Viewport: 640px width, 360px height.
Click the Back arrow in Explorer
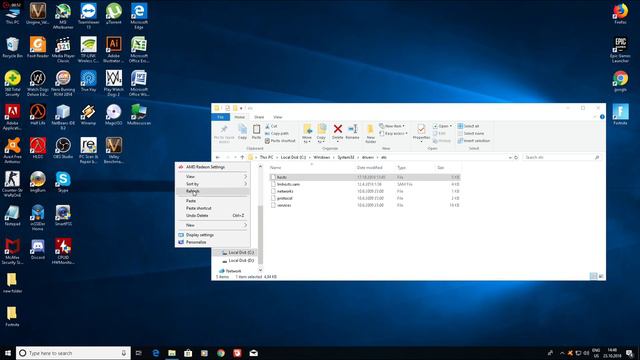[x=218, y=157]
